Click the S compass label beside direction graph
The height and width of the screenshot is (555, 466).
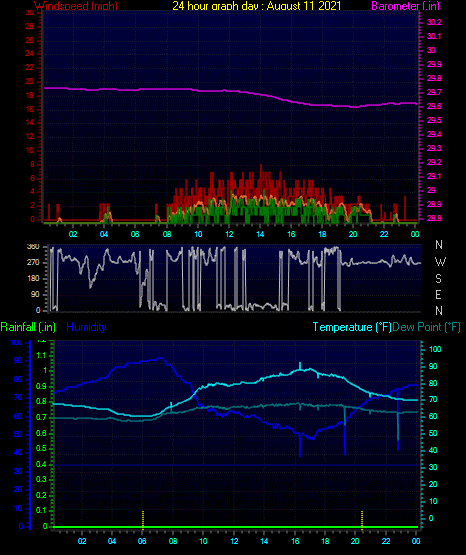tap(438, 279)
